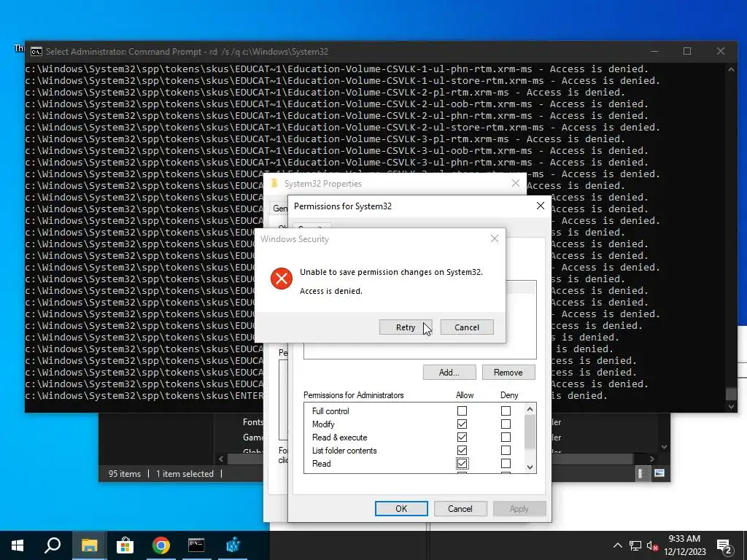Close the Windows Security dialog
Screen dimensions: 747x560
(x=495, y=238)
